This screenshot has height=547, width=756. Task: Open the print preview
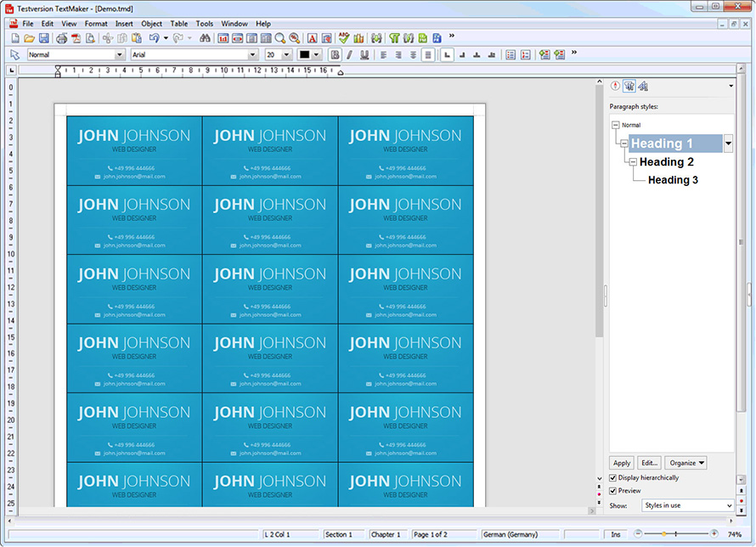[90, 38]
